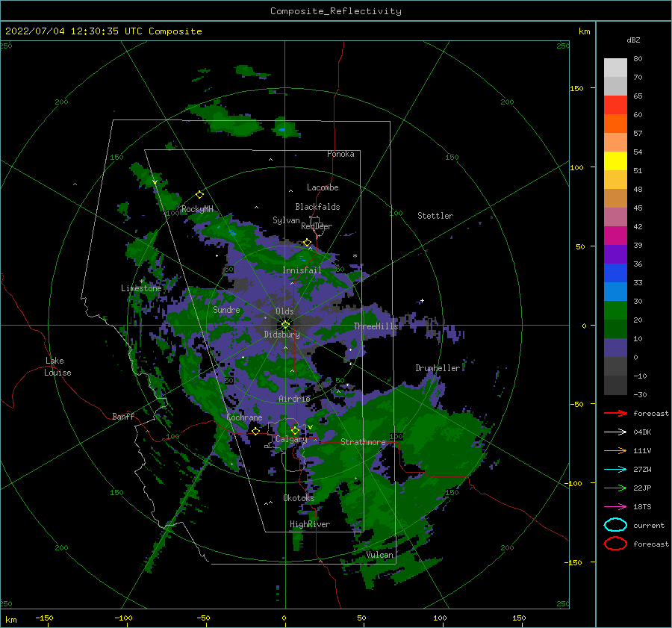Click the Strathmore label
The image size is (672, 628).
click(363, 442)
